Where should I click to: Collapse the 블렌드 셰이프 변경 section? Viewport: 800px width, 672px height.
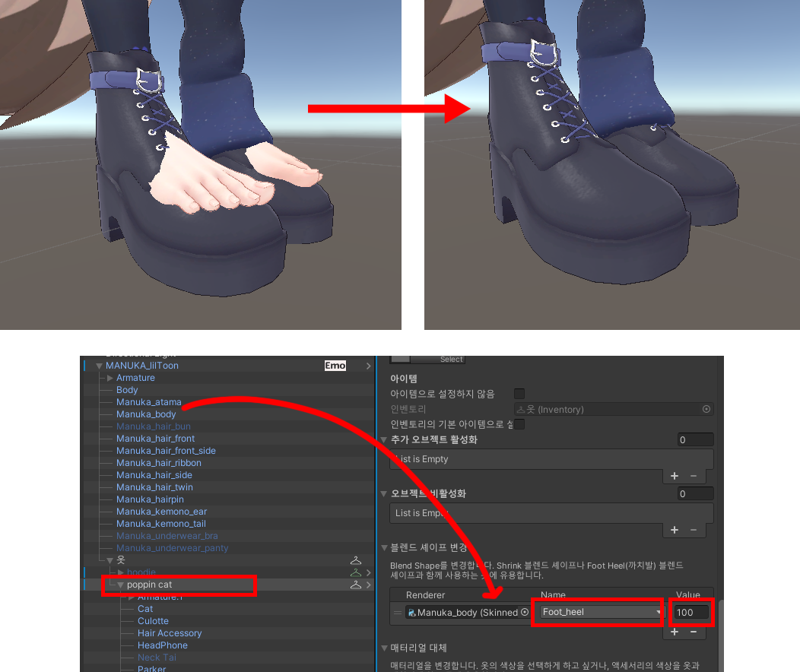384,547
